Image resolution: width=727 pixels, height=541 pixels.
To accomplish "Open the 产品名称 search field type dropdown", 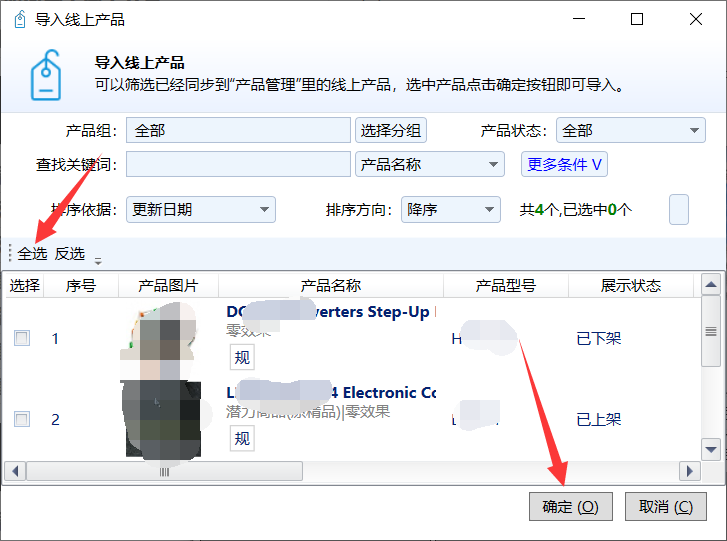I will tap(430, 165).
